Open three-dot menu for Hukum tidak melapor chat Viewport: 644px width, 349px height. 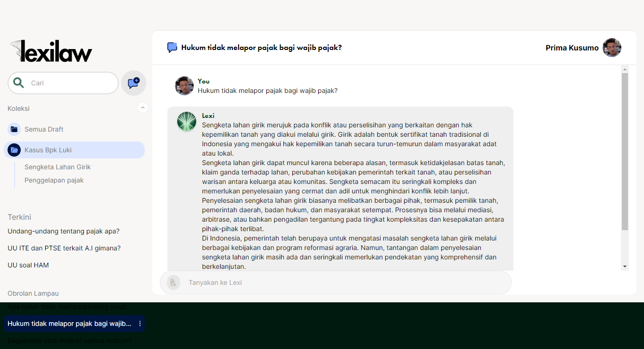click(140, 324)
